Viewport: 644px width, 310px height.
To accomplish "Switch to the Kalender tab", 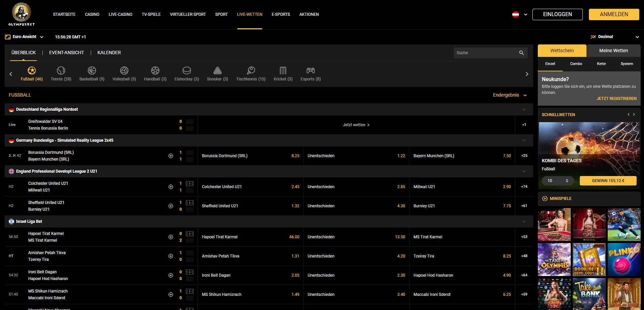I will click(109, 53).
